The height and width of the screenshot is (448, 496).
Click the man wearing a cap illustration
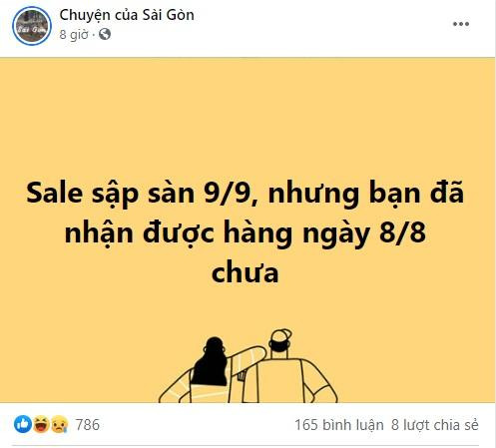pos(286,366)
